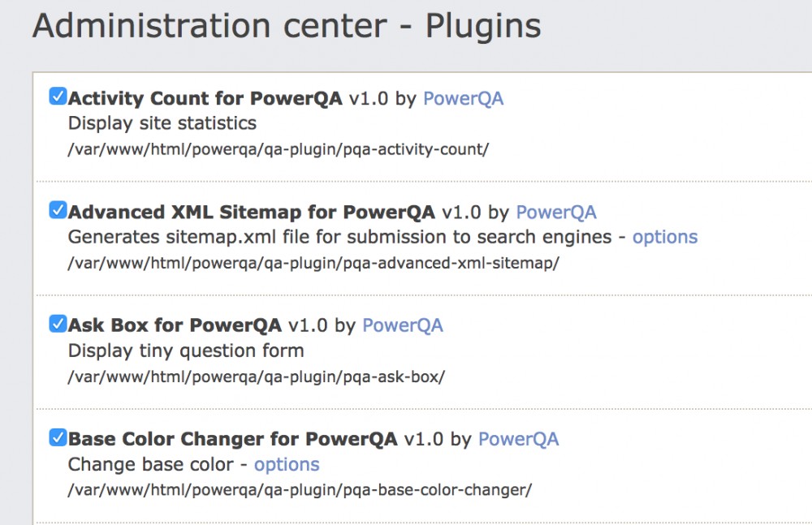
Task: Open PowerQA author link for Activity Count
Action: 463,99
